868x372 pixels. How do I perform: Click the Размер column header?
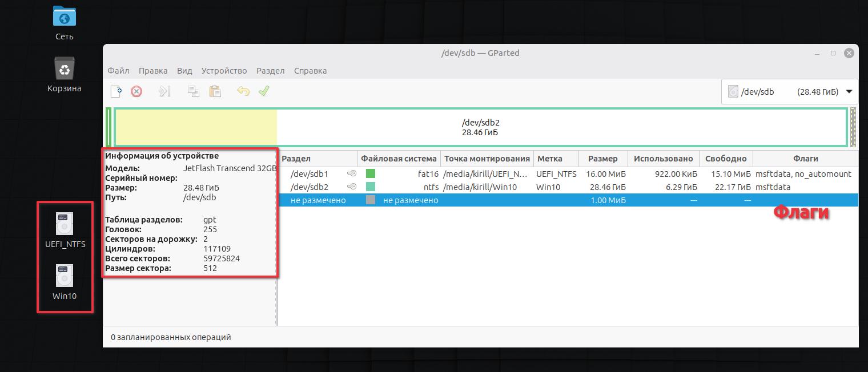tap(603, 159)
